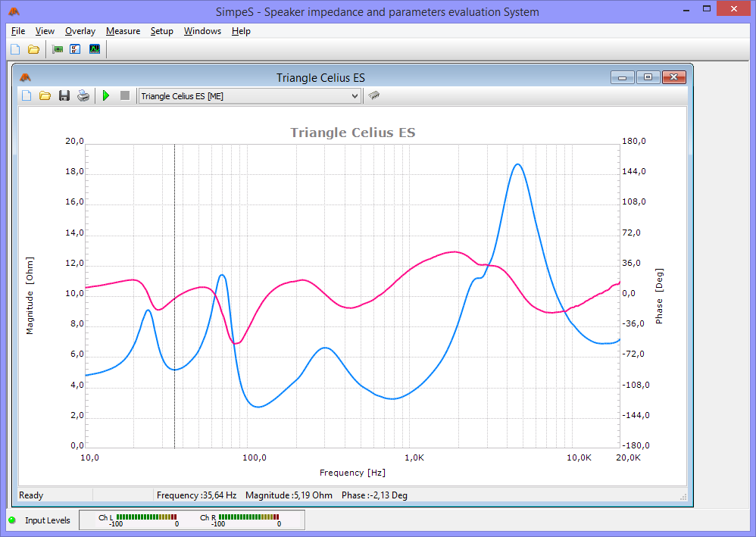The image size is (756, 537).
Task: Create a new measurement in Triangle Celius ES window
Action: click(x=27, y=95)
